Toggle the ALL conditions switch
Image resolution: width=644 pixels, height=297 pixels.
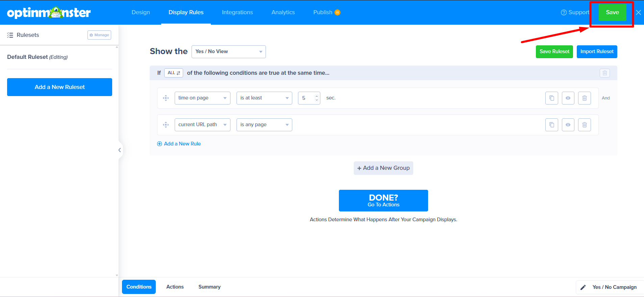pos(174,73)
